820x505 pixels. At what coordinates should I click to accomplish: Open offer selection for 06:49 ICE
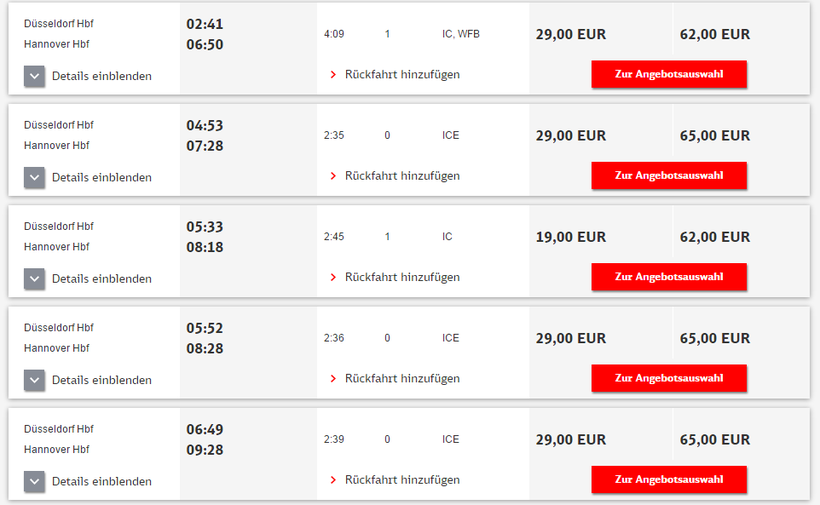(x=668, y=480)
